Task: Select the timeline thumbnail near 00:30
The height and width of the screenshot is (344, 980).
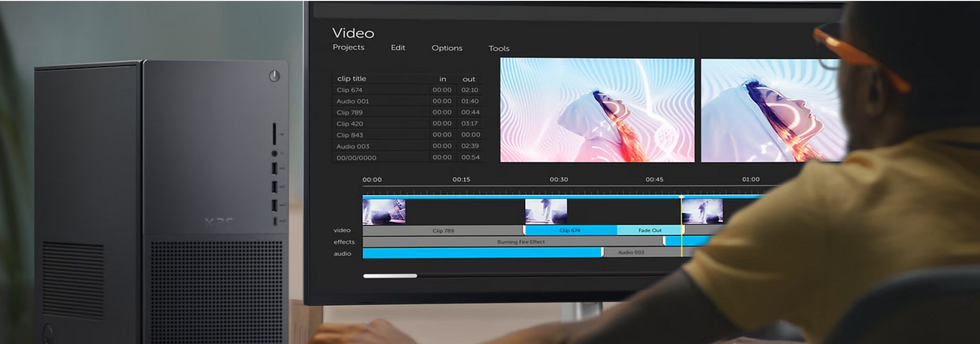Action: (x=545, y=212)
